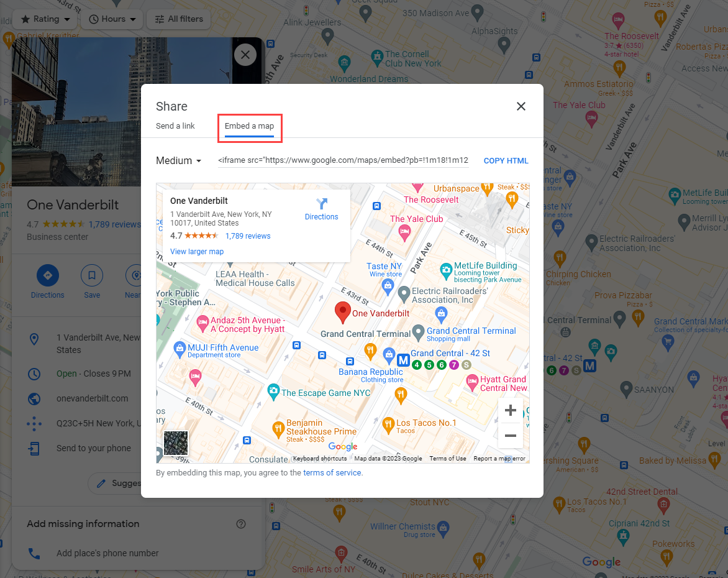Screen dimensions: 728x578
Task: Click the Save bookmark icon
Action: [91, 275]
